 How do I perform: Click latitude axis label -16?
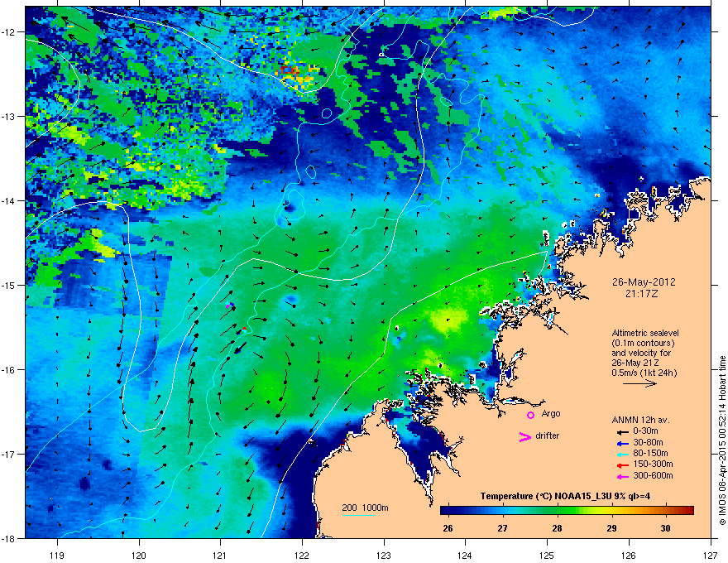8,369
